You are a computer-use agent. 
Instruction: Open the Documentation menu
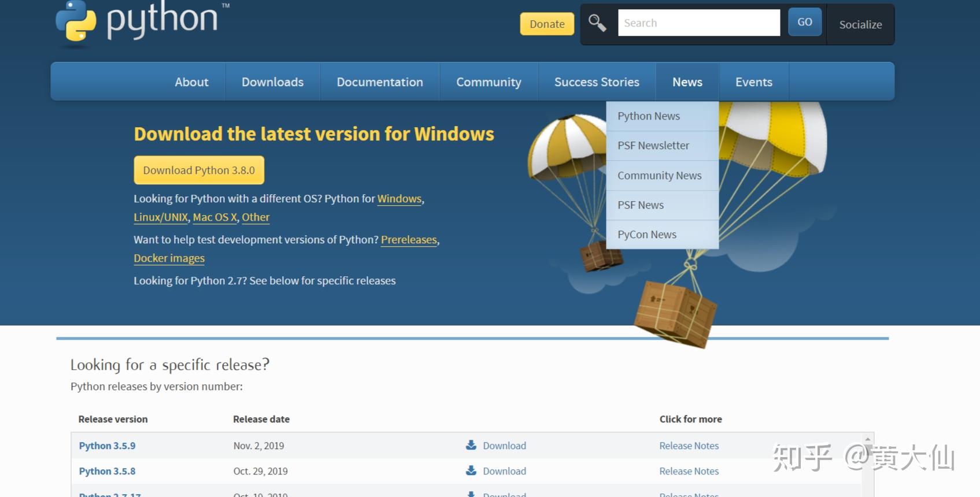(380, 82)
